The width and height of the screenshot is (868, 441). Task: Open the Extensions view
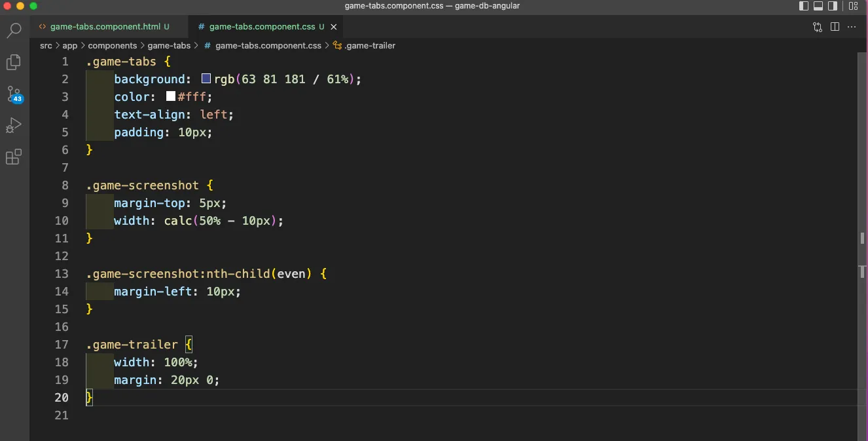(14, 157)
